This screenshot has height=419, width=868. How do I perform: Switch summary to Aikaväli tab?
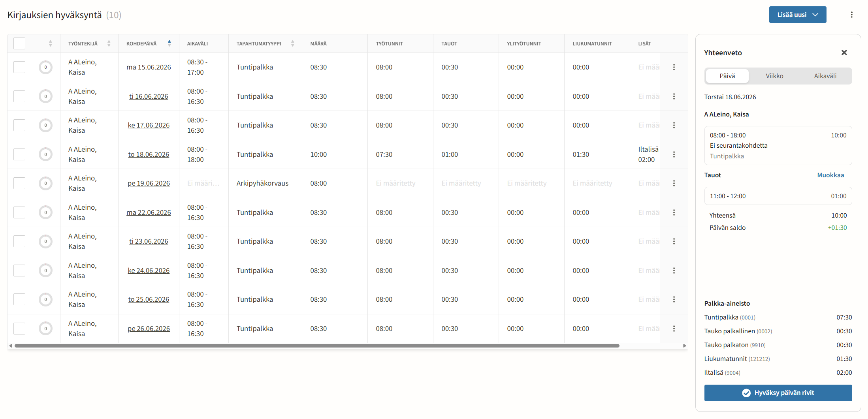[825, 76]
